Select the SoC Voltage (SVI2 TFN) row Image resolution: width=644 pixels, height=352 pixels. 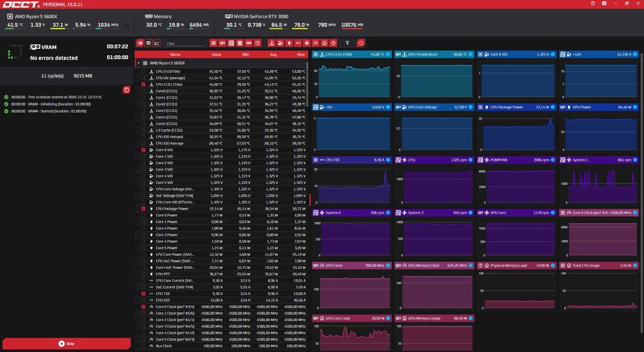click(x=221, y=196)
